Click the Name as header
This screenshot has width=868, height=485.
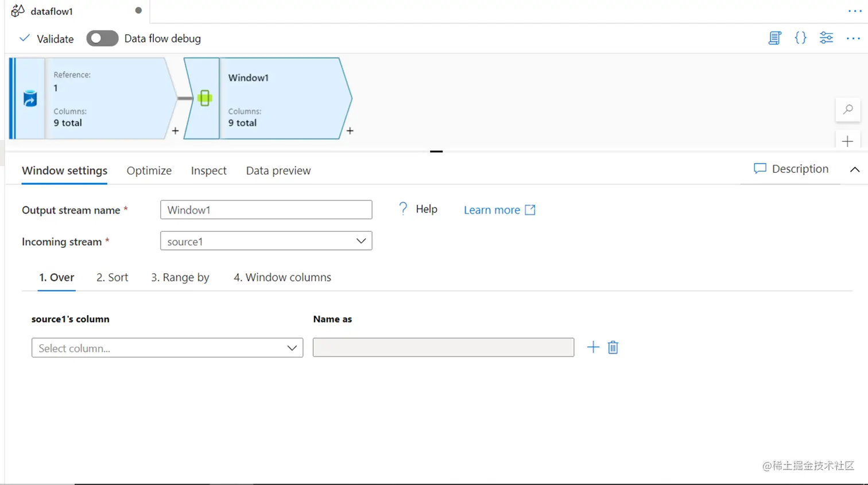point(332,319)
